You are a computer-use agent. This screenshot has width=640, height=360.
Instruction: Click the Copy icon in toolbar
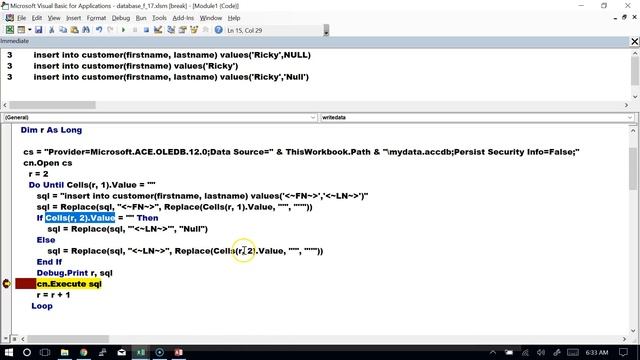tap(63, 30)
